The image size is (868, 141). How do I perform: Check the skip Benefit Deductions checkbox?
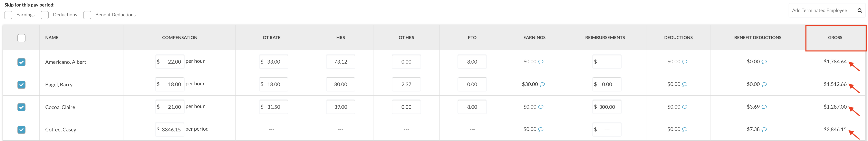87,15
